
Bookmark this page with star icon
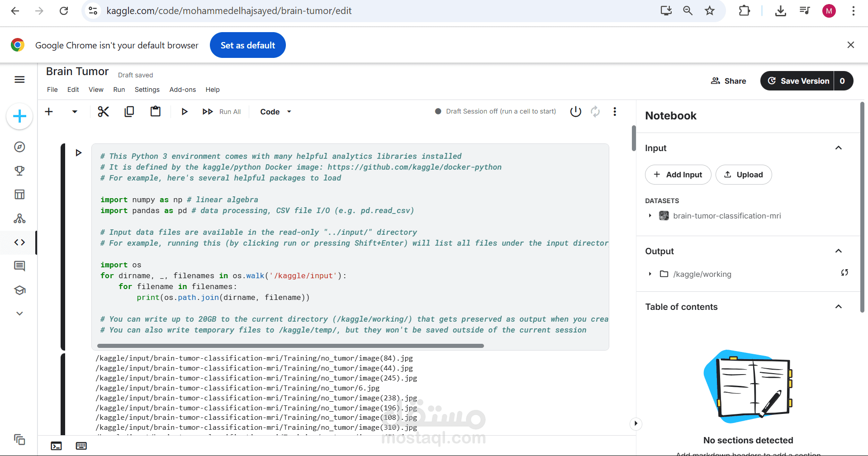click(x=710, y=11)
